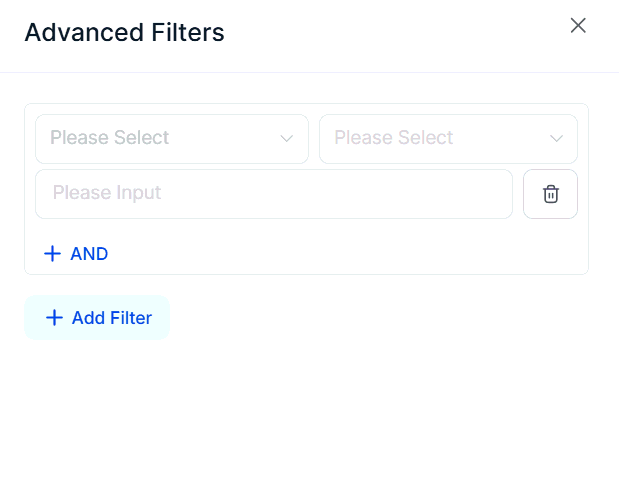Dismiss the panel using the X icon
The width and height of the screenshot is (624, 480).
click(x=578, y=25)
